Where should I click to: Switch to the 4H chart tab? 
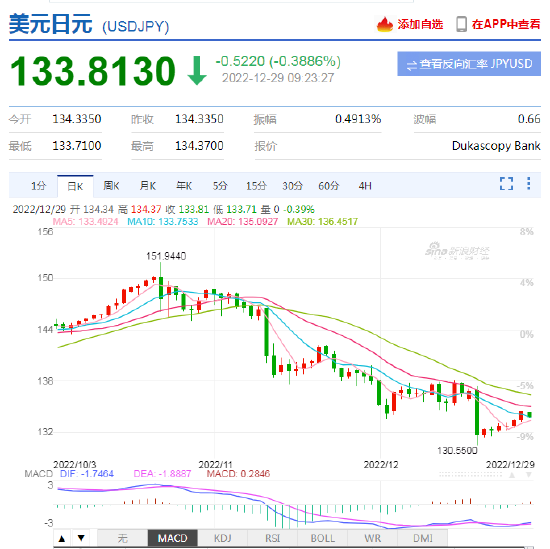[365, 186]
